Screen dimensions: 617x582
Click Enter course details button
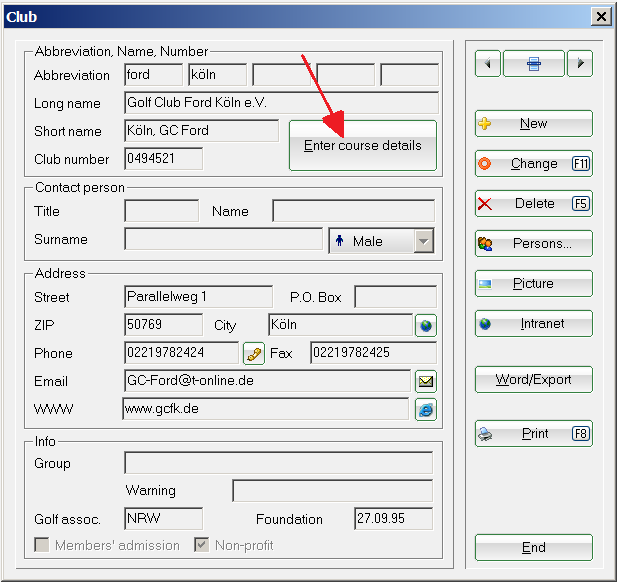point(363,146)
